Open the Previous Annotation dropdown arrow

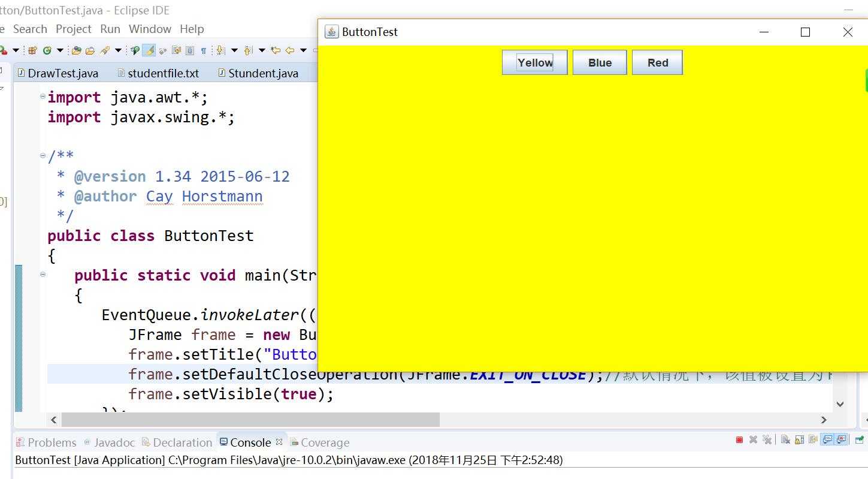pos(262,50)
